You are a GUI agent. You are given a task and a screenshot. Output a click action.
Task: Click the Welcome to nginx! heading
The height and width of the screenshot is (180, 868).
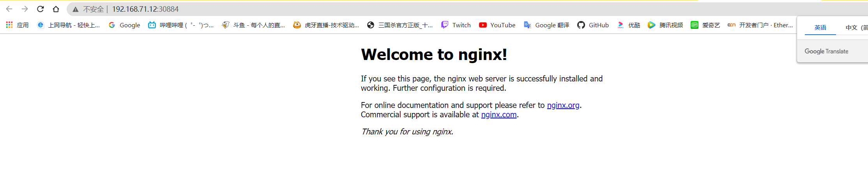point(434,55)
